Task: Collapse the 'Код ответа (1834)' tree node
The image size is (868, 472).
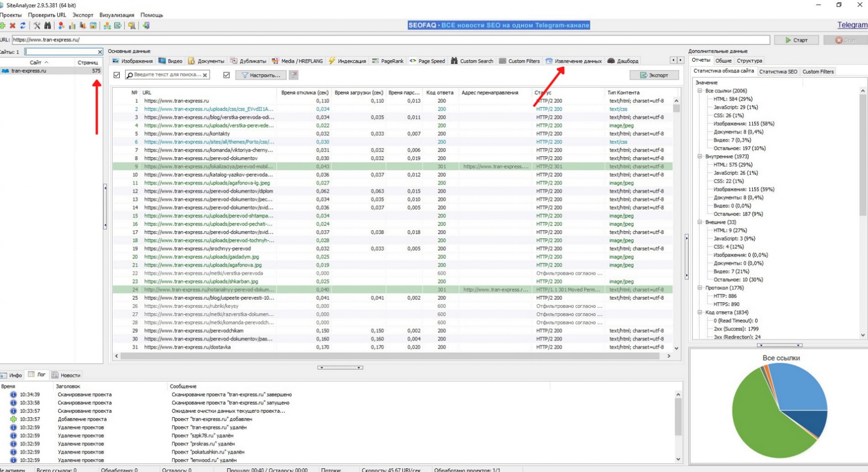Action: (700, 312)
